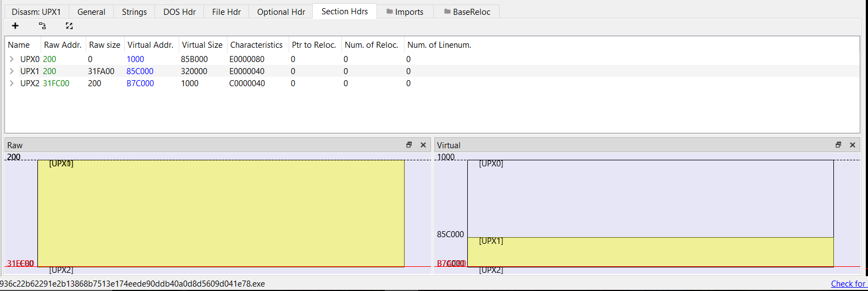This screenshot has width=868, height=291.
Task: Click the tree-structure icon in sections toolbar
Action: click(42, 26)
